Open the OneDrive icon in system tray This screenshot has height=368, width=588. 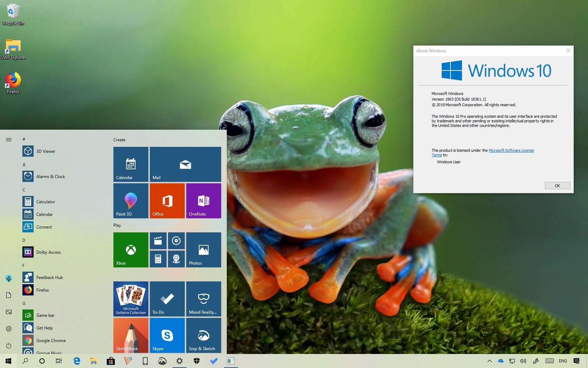(500, 361)
